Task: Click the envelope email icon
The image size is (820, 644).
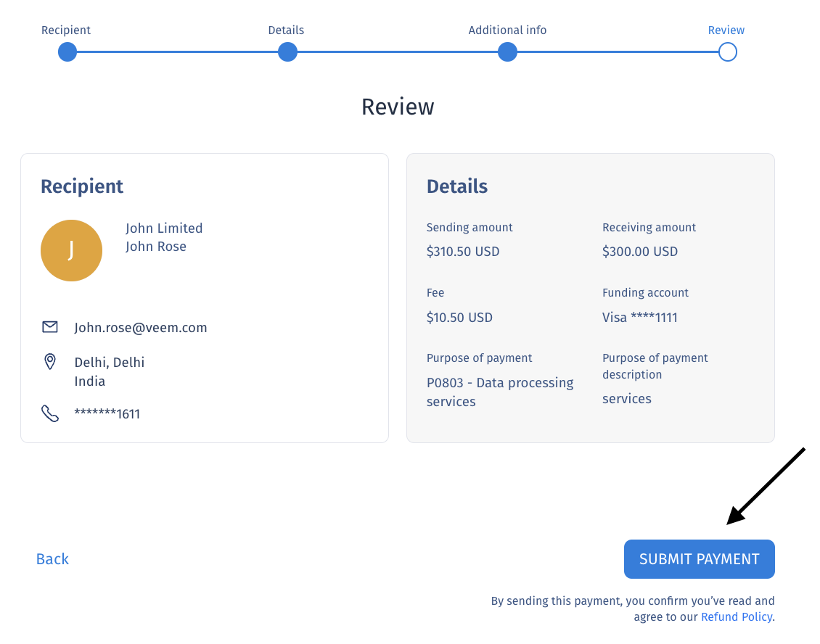Action: (50, 327)
